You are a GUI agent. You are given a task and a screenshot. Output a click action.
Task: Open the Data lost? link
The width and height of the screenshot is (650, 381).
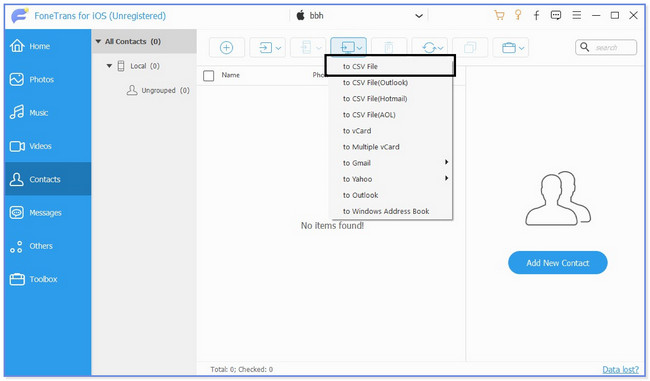pos(620,369)
